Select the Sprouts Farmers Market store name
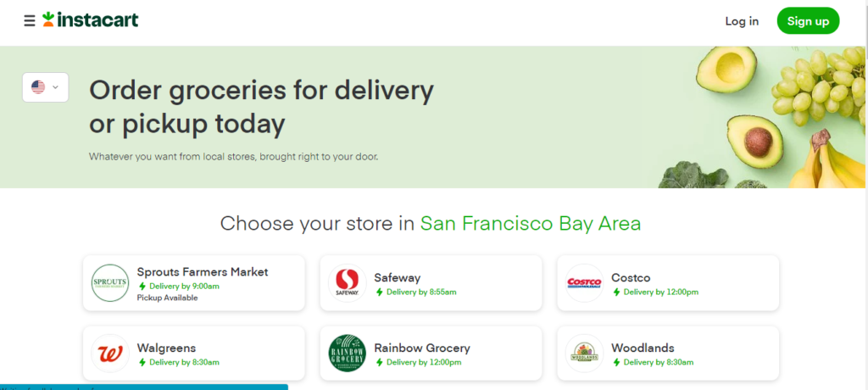This screenshot has height=390, width=868. pos(203,272)
